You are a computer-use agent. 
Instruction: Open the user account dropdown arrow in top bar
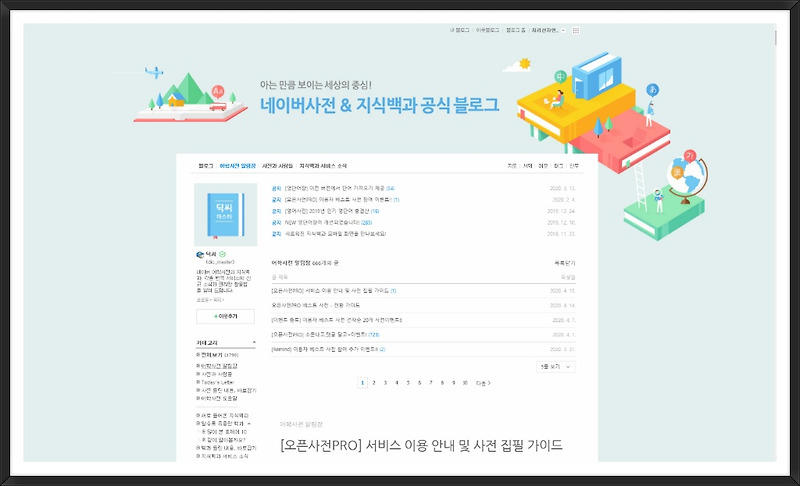[563, 31]
